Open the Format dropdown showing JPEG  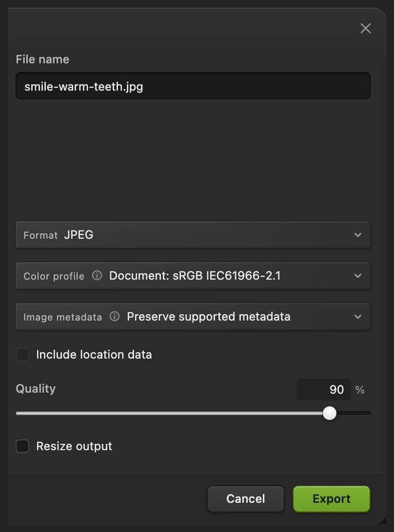tap(193, 235)
